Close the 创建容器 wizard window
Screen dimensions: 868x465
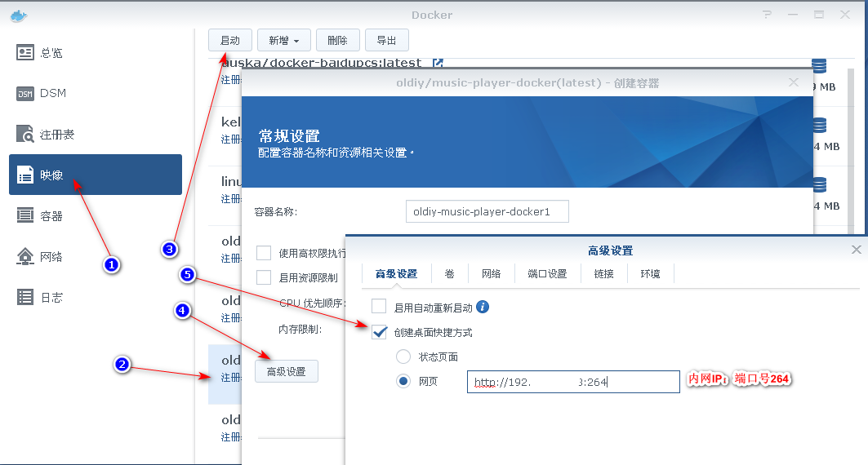(x=793, y=82)
